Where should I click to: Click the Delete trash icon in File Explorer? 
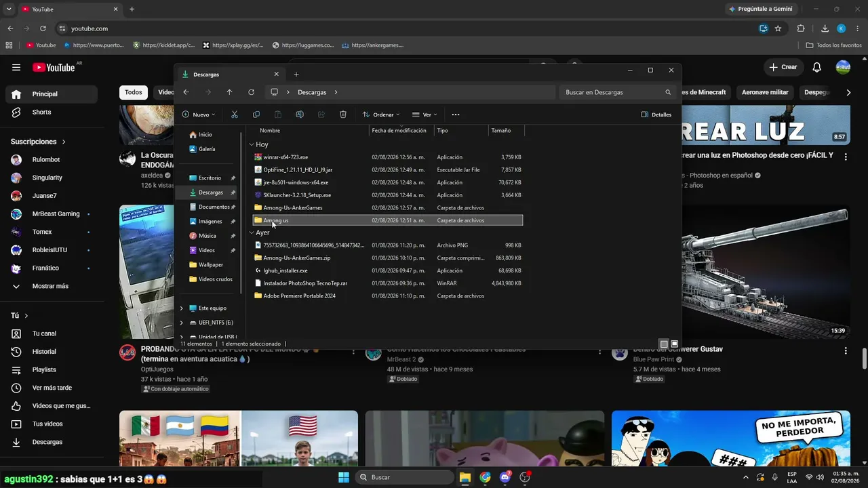(343, 115)
